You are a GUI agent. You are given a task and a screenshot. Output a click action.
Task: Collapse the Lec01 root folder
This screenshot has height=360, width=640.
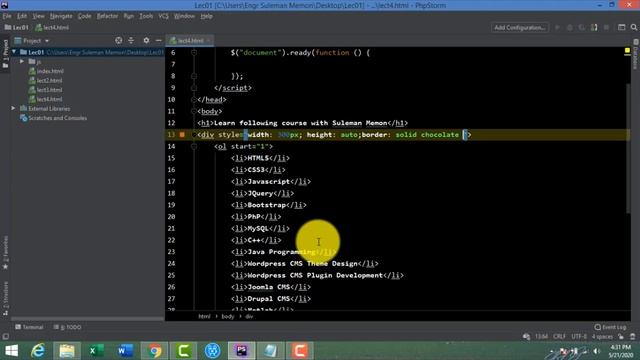(14, 52)
